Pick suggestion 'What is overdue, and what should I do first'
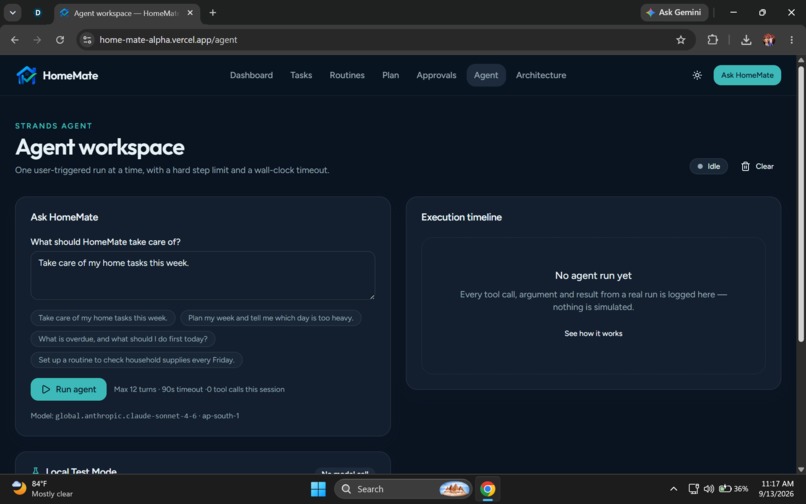Viewport: 806px width, 504px height. 123,339
